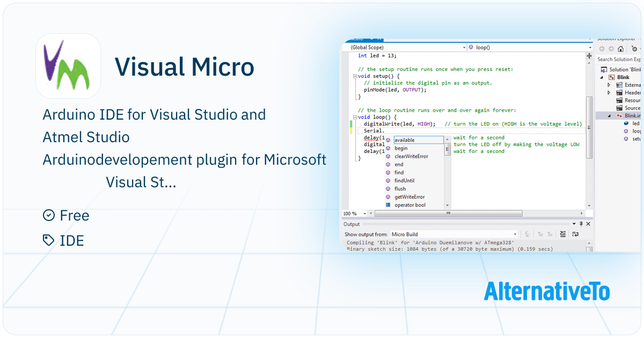Screen dimensions: 644x338
Task: Select 'end' in the IntelliSense list
Action: pos(399,164)
